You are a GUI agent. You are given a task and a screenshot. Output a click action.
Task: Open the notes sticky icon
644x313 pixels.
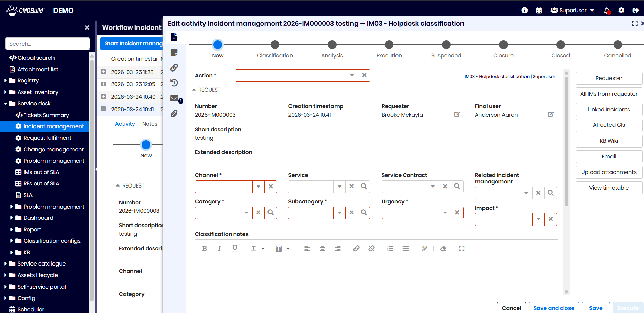coord(174,52)
